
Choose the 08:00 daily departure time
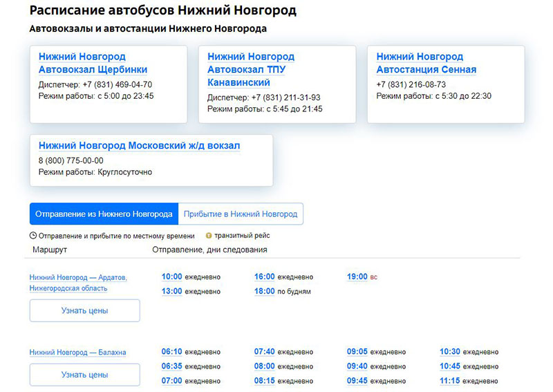(x=264, y=366)
